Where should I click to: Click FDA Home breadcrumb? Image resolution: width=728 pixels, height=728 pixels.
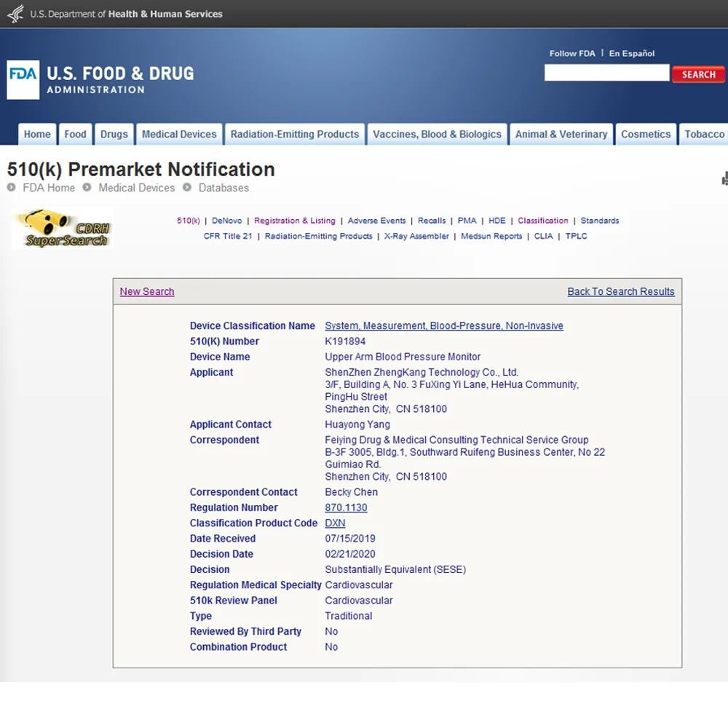pyautogui.click(x=49, y=188)
